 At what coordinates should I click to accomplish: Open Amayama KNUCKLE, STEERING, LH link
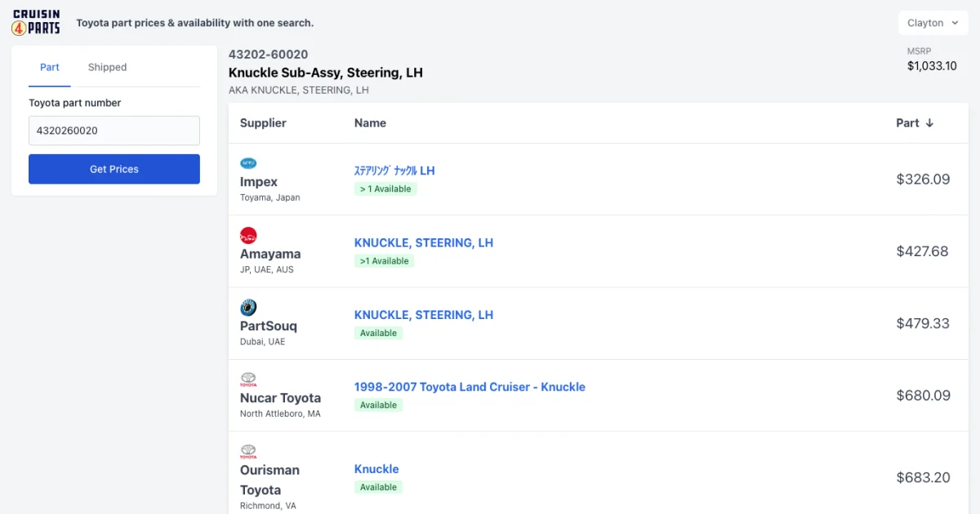423,242
